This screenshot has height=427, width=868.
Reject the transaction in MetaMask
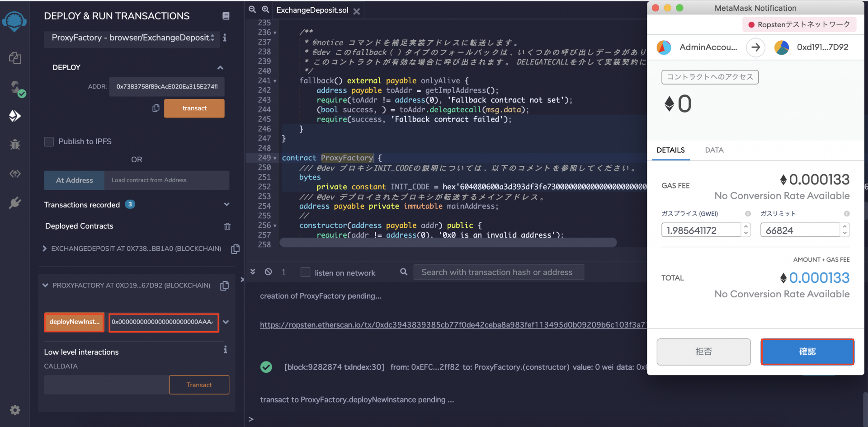click(703, 352)
